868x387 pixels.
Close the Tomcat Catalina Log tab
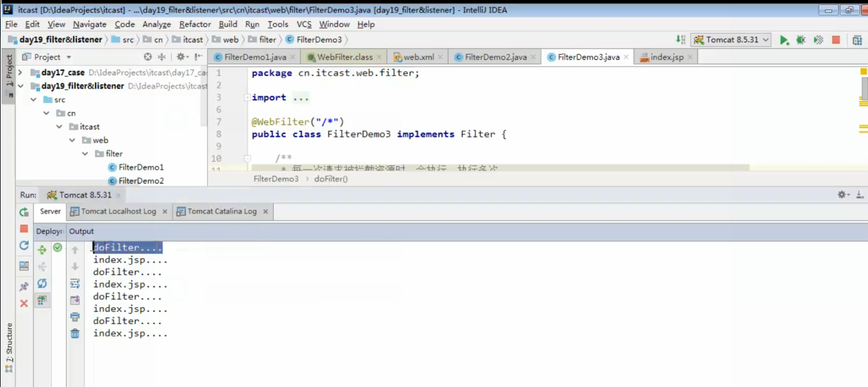point(266,211)
